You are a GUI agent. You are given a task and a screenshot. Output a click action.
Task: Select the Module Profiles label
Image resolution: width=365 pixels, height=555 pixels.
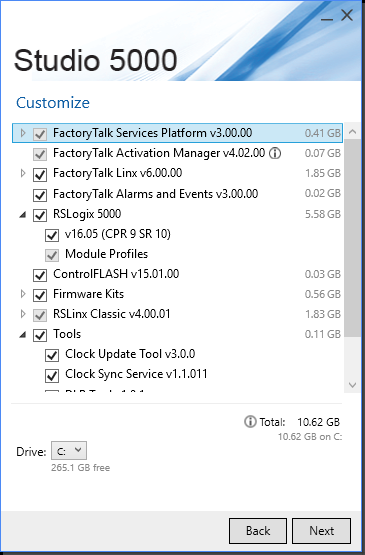click(107, 254)
